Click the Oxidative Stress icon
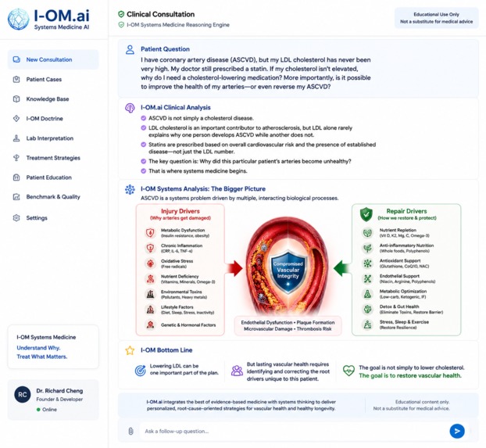Image resolution: width=486 pixels, height=448 pixels. 150,263
